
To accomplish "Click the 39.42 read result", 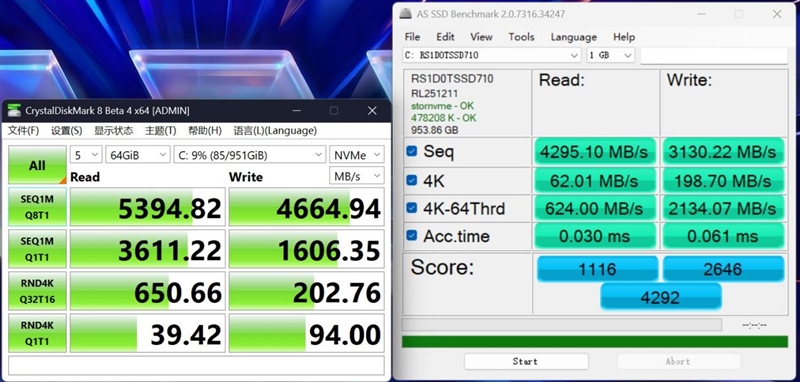I will tap(147, 333).
